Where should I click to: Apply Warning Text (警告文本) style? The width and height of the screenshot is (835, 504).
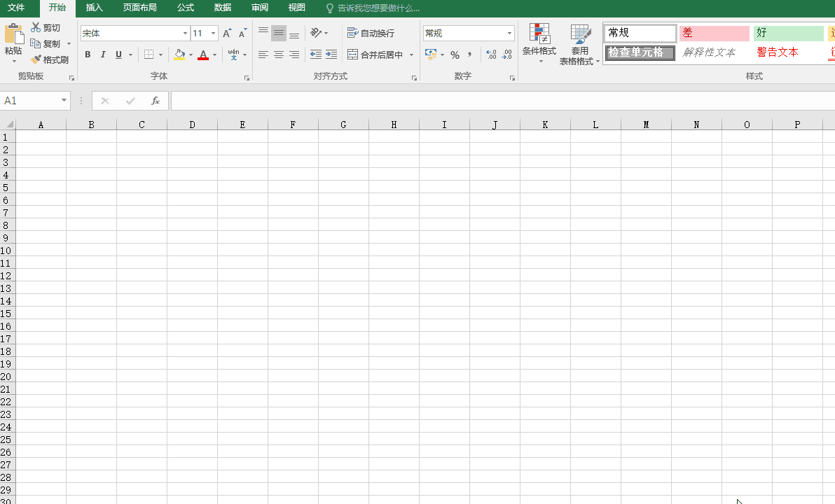click(788, 52)
